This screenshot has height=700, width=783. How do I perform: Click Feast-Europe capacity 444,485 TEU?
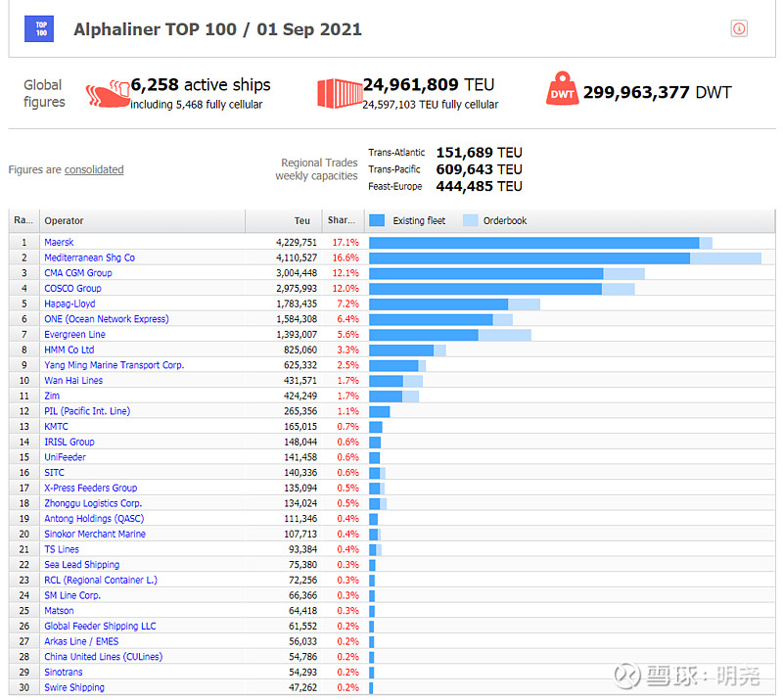(479, 186)
